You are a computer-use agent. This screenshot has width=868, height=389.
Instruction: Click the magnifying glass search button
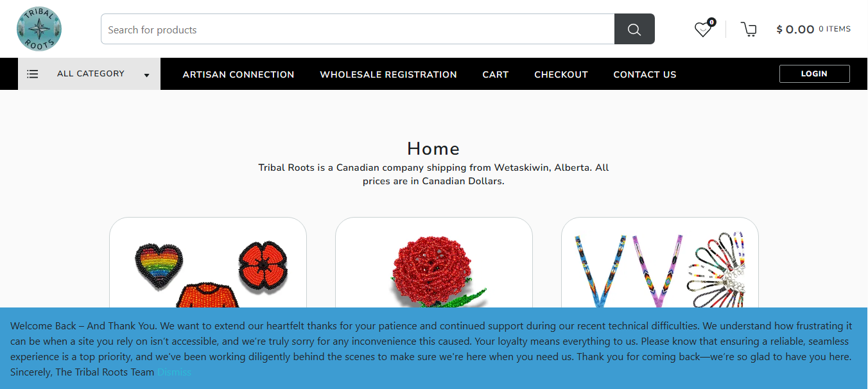point(634,30)
